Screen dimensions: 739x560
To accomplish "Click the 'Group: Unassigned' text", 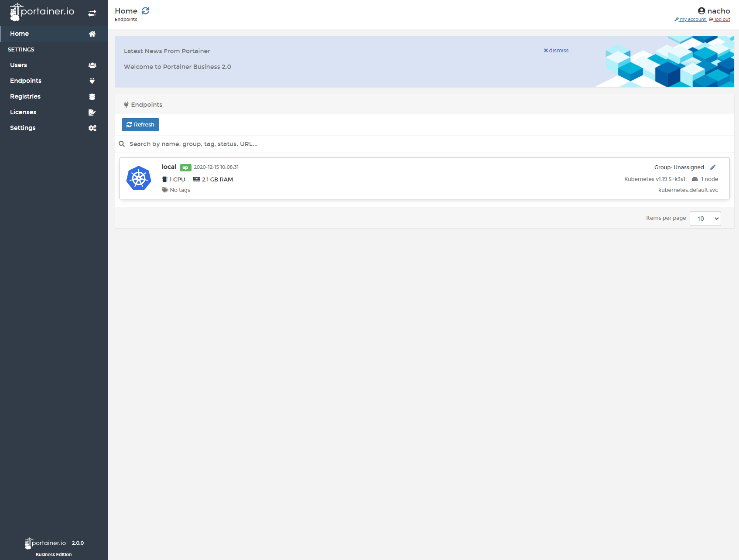I will point(679,167).
